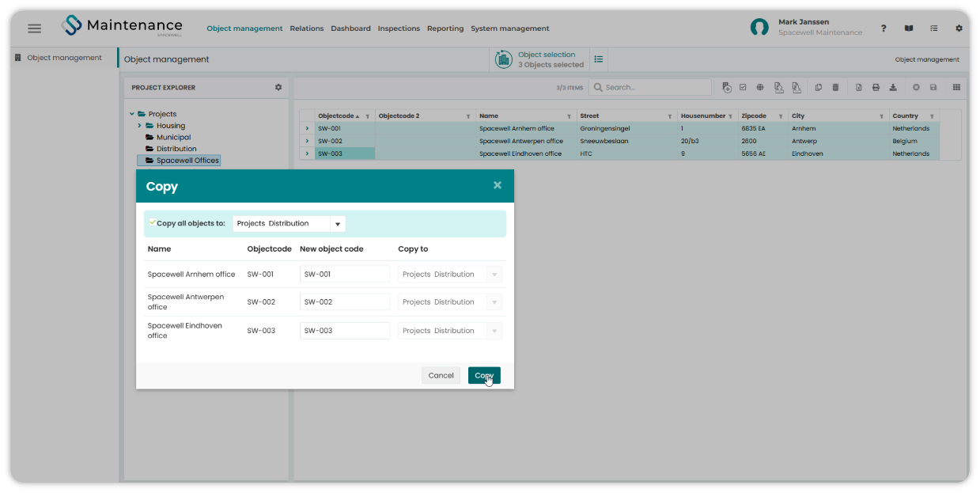Screen dimensions: 980x493
Task: Click the Cancel button in Copy dialog
Action: 441,376
